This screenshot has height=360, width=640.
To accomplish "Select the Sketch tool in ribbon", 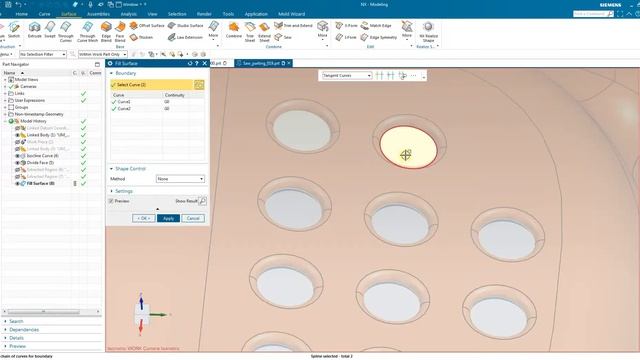I will click(14, 31).
